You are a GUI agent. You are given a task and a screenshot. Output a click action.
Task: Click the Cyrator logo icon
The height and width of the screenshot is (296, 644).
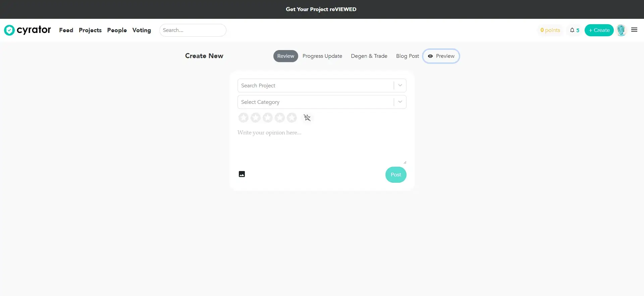(9, 30)
